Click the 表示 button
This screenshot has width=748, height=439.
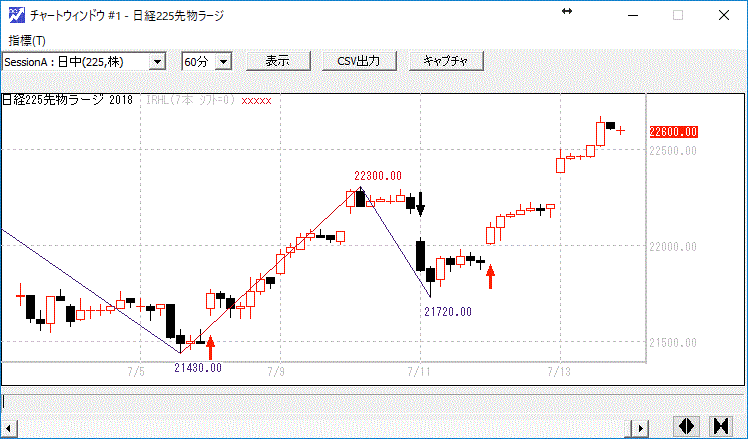pos(278,62)
